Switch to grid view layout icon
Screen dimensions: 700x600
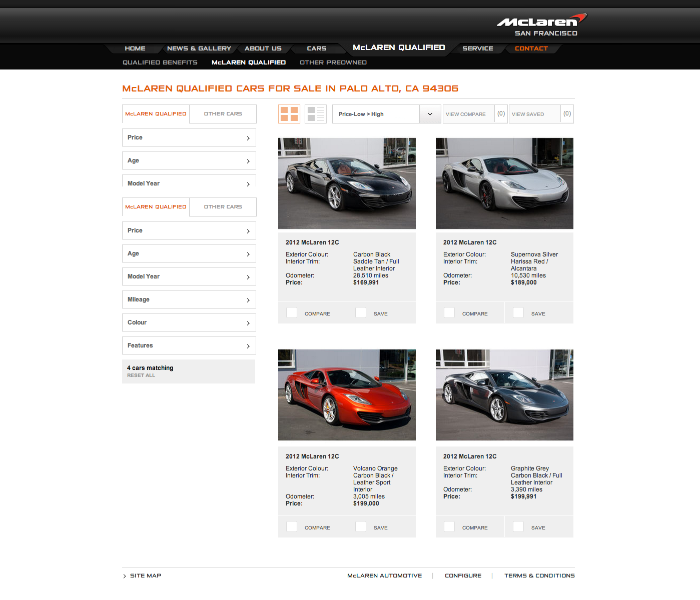(x=289, y=114)
